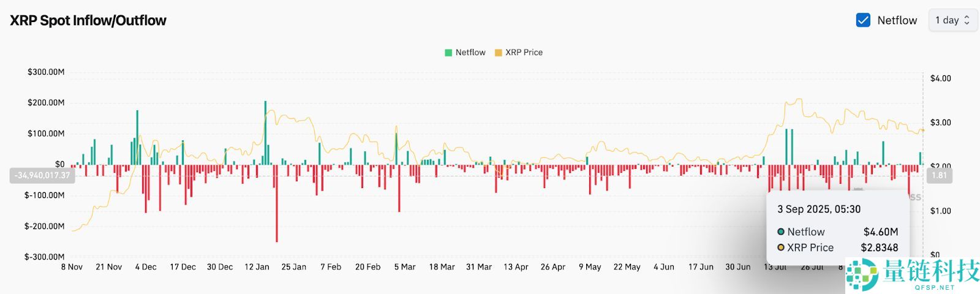Hide the Netflow series via legend label
Image resolution: width=980 pixels, height=294 pixels.
470,53
